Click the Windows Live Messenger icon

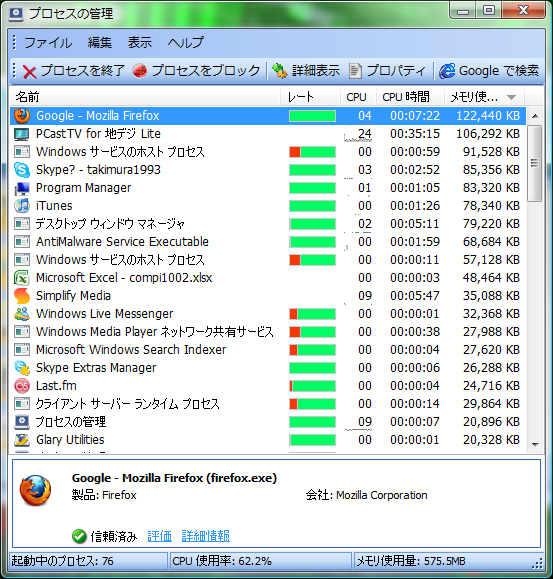[22, 314]
